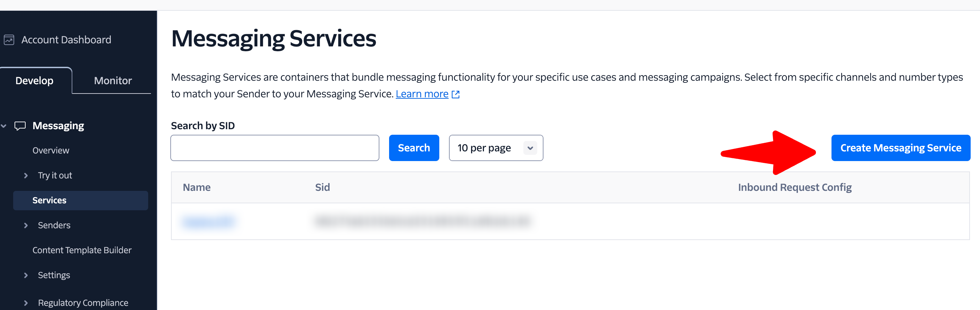Click the Account Dashboard icon
The height and width of the screenshot is (310, 980).
9,40
